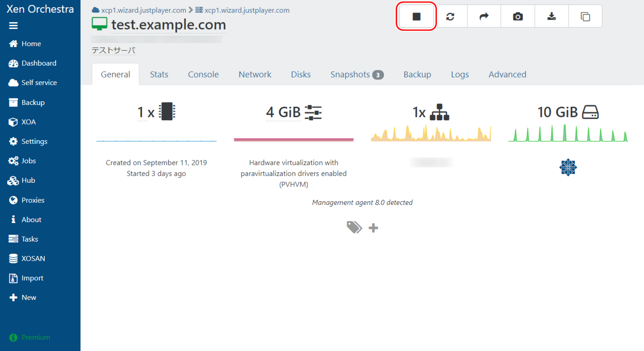Select the General tab

pyautogui.click(x=115, y=74)
